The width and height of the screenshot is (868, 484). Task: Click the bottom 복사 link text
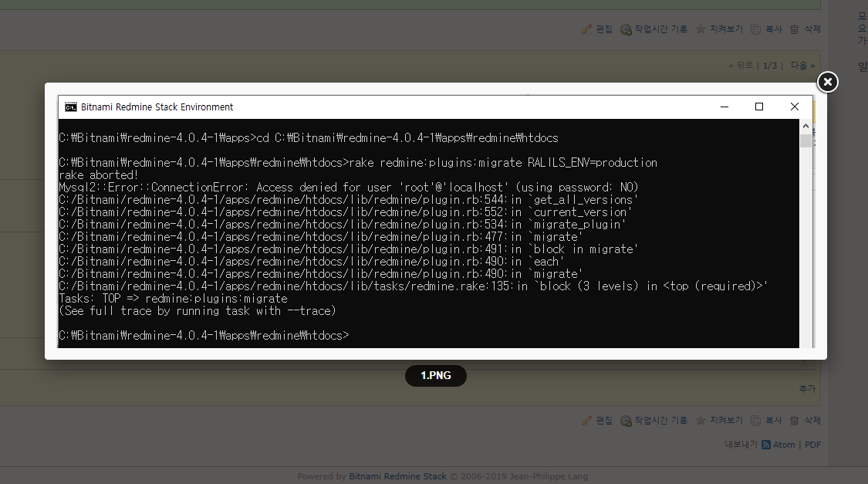773,421
